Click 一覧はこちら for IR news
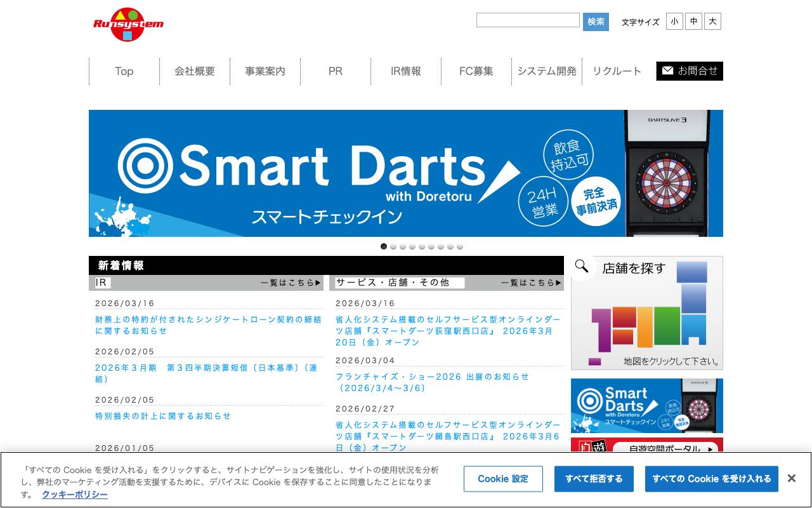This screenshot has width=812, height=508. (292, 283)
